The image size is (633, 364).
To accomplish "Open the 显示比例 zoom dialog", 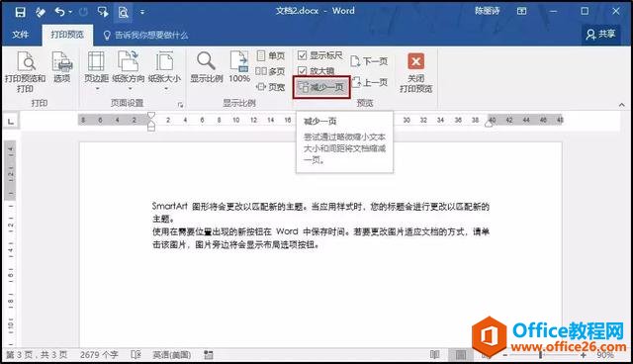I will pyautogui.click(x=207, y=67).
